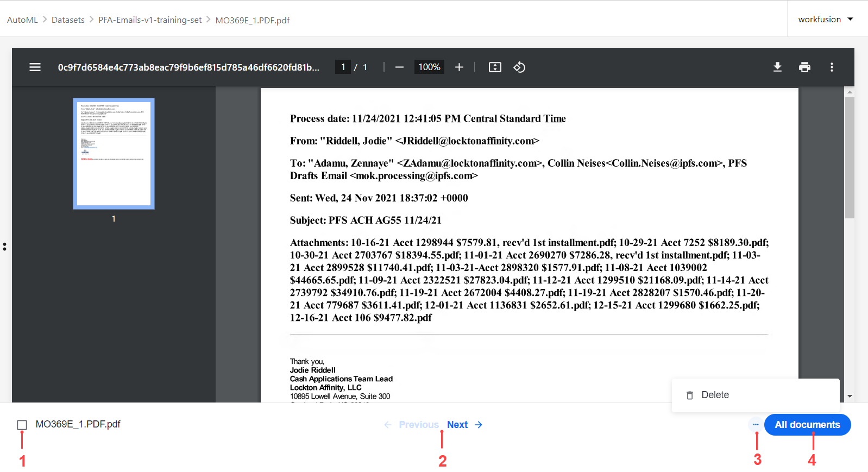
Task: Click the scrollbar up arrow
Action: pos(850,92)
